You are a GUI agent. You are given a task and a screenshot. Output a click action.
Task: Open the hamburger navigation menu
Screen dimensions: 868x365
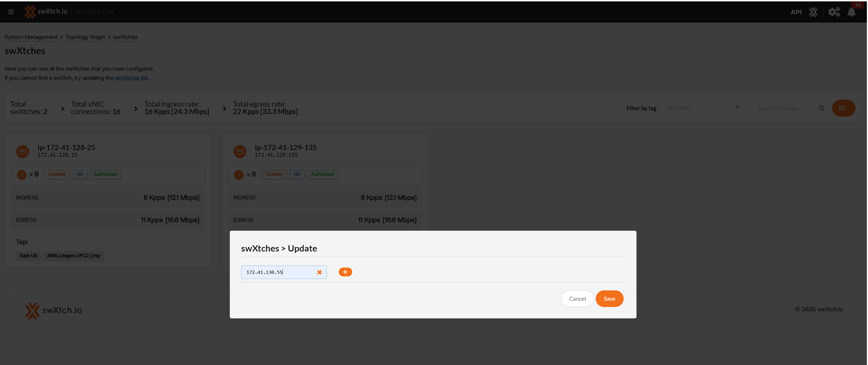(x=11, y=12)
